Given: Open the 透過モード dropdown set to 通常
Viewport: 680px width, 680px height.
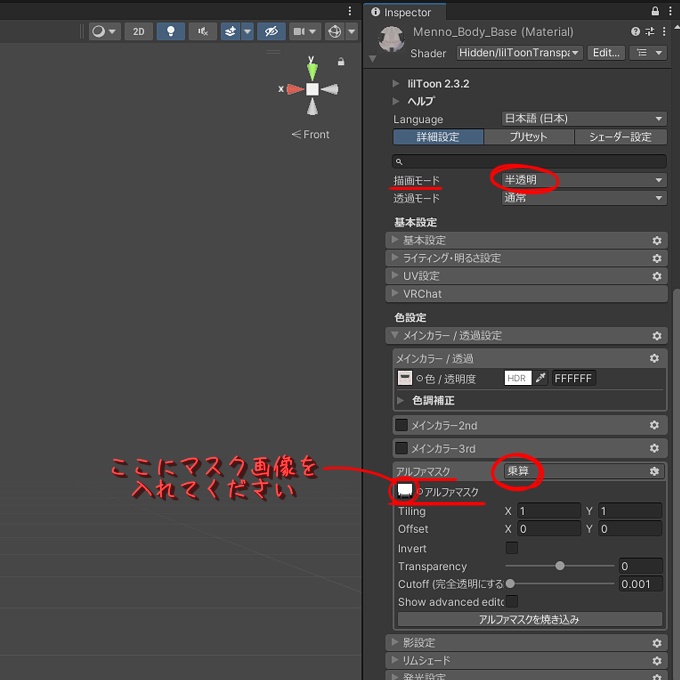Looking at the screenshot, I should coord(584,198).
